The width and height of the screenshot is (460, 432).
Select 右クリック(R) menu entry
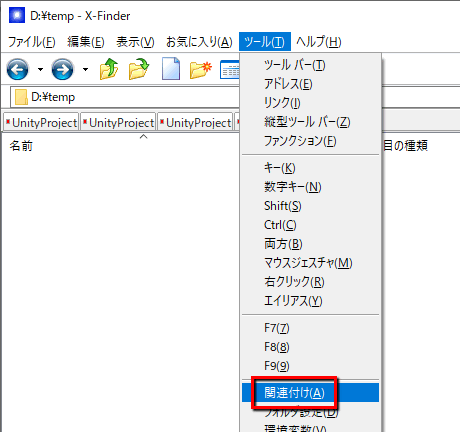(x=310, y=282)
